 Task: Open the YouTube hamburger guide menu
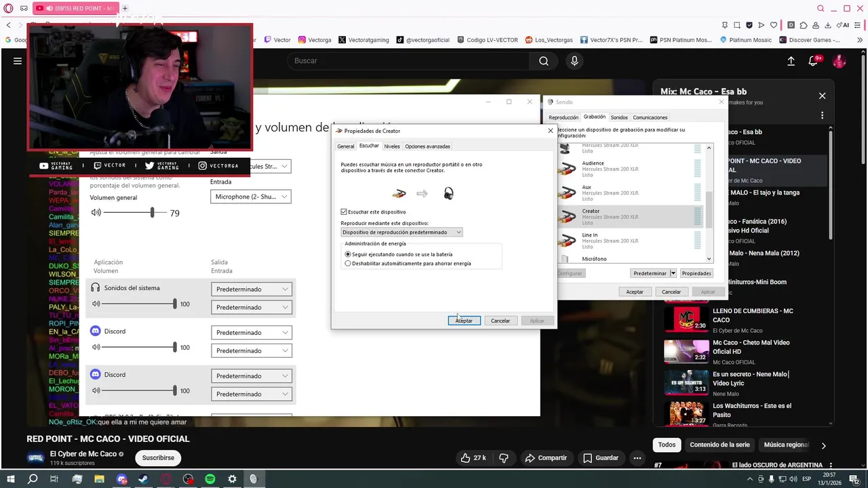tap(18, 61)
